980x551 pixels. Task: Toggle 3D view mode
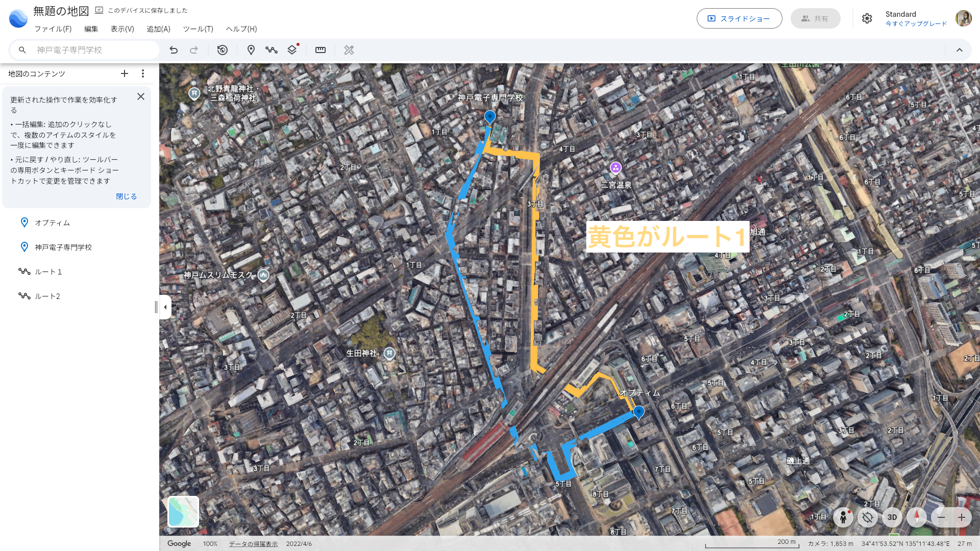point(892,517)
